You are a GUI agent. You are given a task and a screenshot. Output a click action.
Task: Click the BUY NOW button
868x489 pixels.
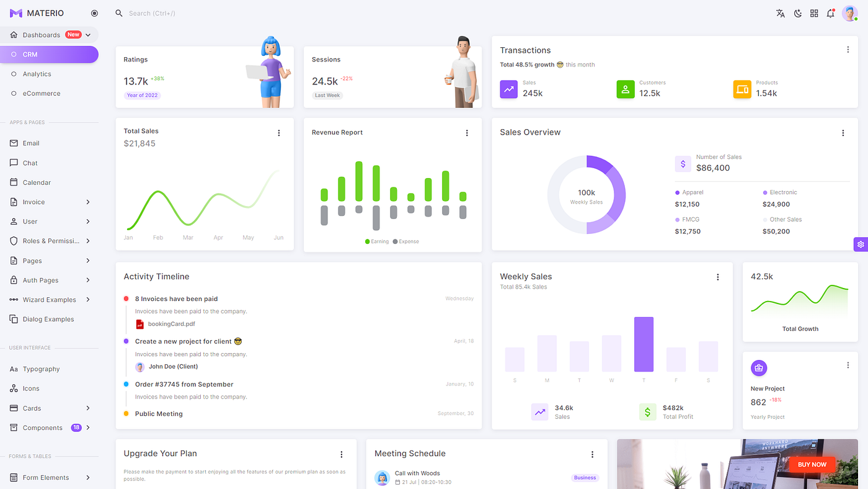pos(812,464)
